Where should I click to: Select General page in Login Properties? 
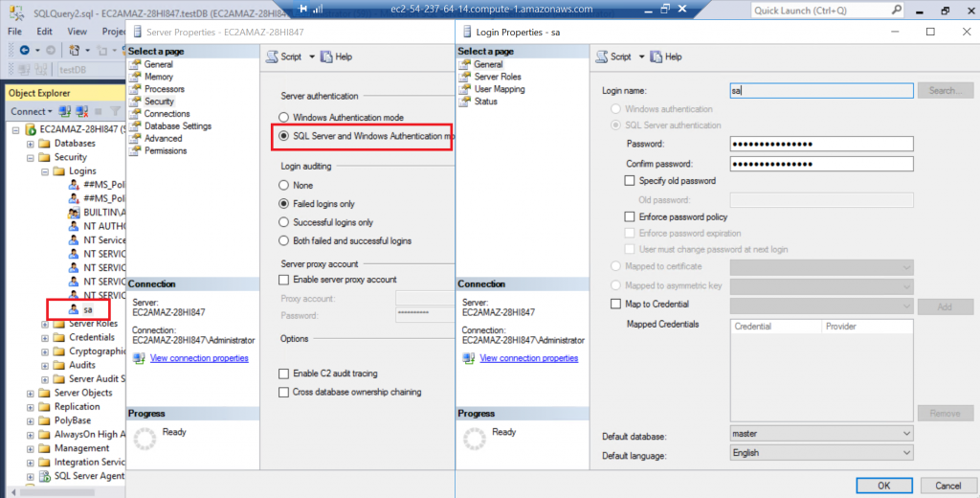coord(487,64)
